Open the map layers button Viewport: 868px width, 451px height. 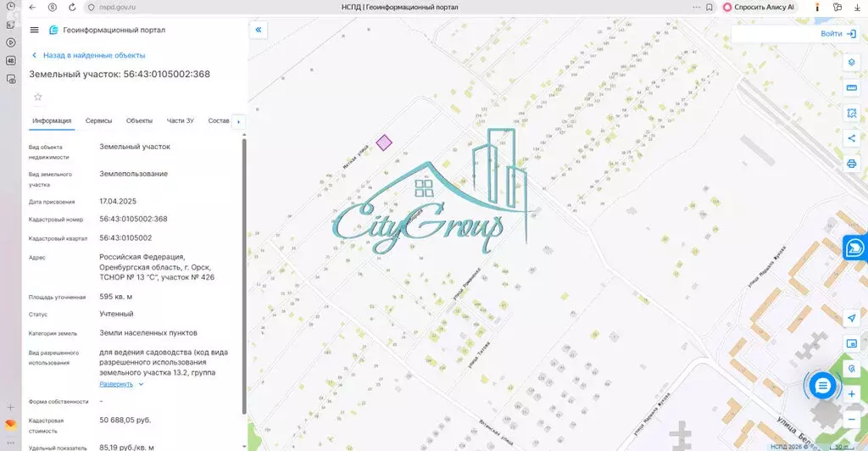851,63
